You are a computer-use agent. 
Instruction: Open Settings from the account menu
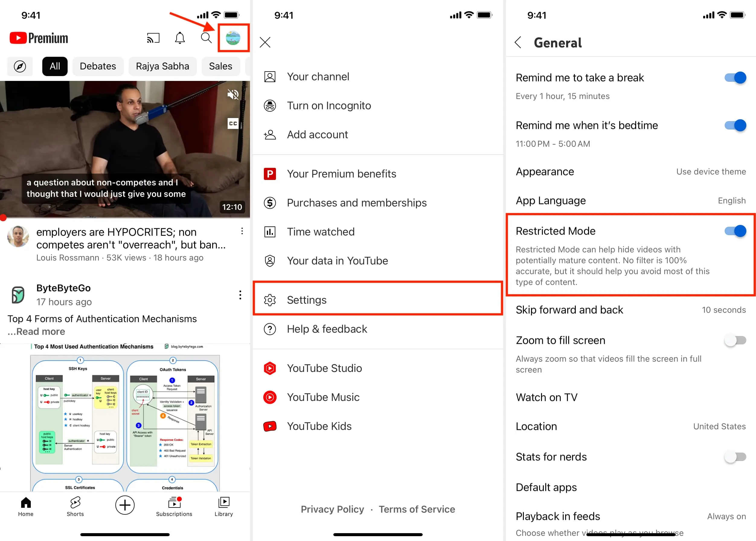pos(306,300)
